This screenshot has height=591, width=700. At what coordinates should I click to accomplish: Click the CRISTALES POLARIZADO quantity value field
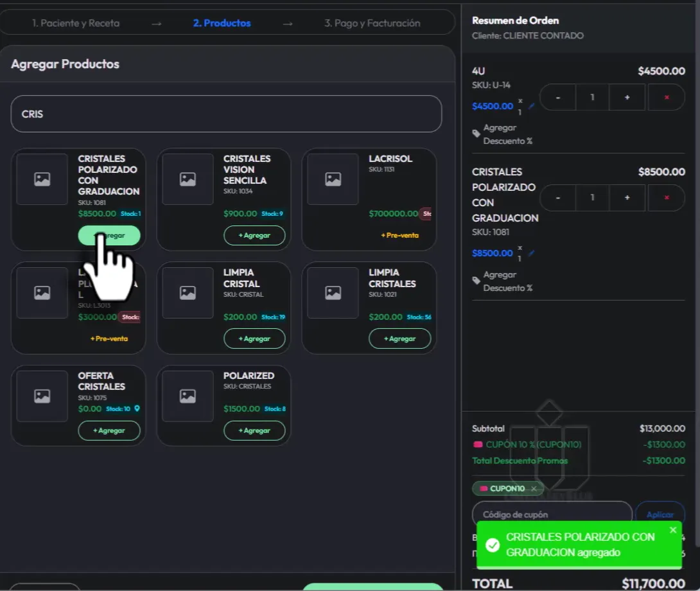point(592,197)
